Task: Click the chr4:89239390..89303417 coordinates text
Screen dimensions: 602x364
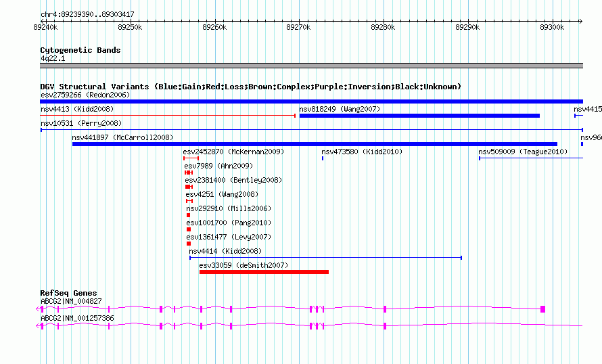Action: coord(87,15)
